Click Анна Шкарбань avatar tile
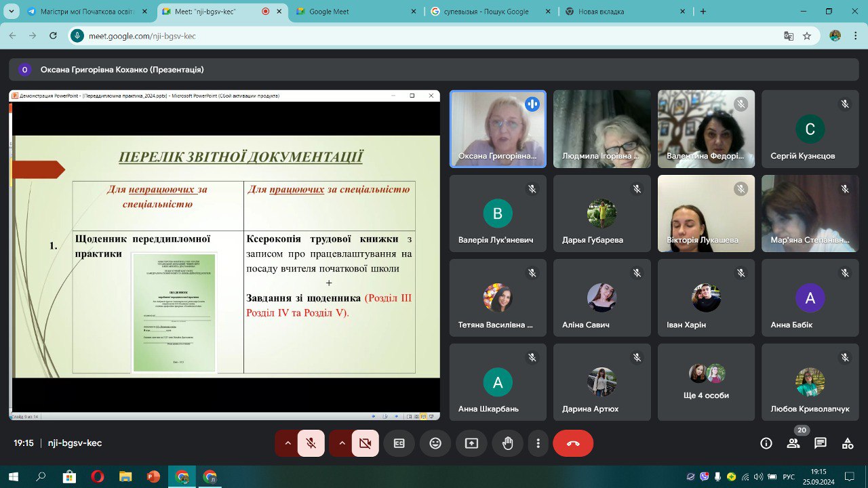 [497, 382]
